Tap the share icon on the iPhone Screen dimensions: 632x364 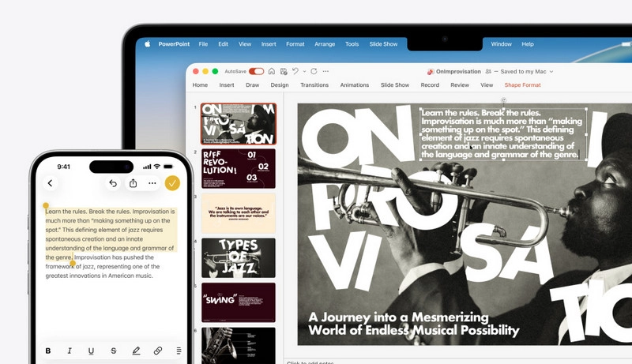[133, 183]
